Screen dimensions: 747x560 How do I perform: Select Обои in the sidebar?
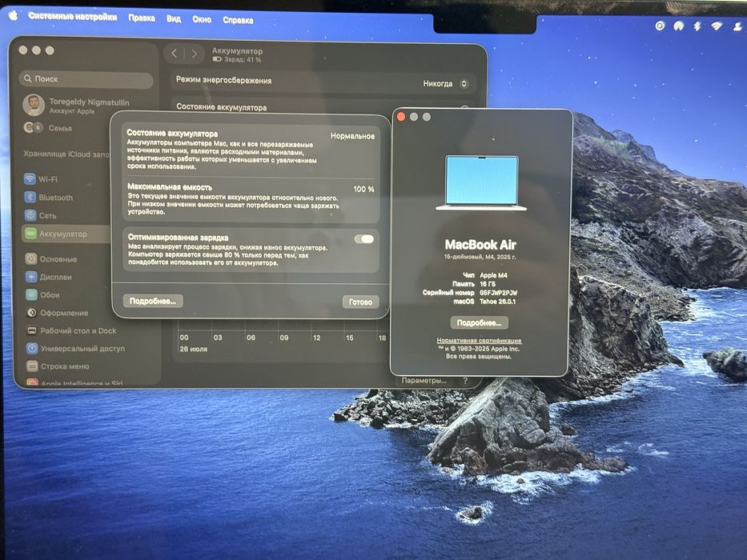pos(43,294)
